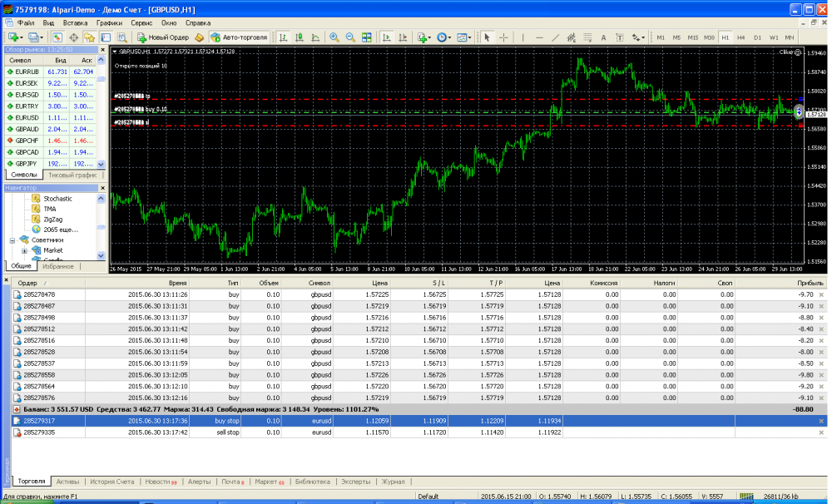The width and height of the screenshot is (832, 504).
Task: Open the Сервис menu
Action: [x=141, y=23]
